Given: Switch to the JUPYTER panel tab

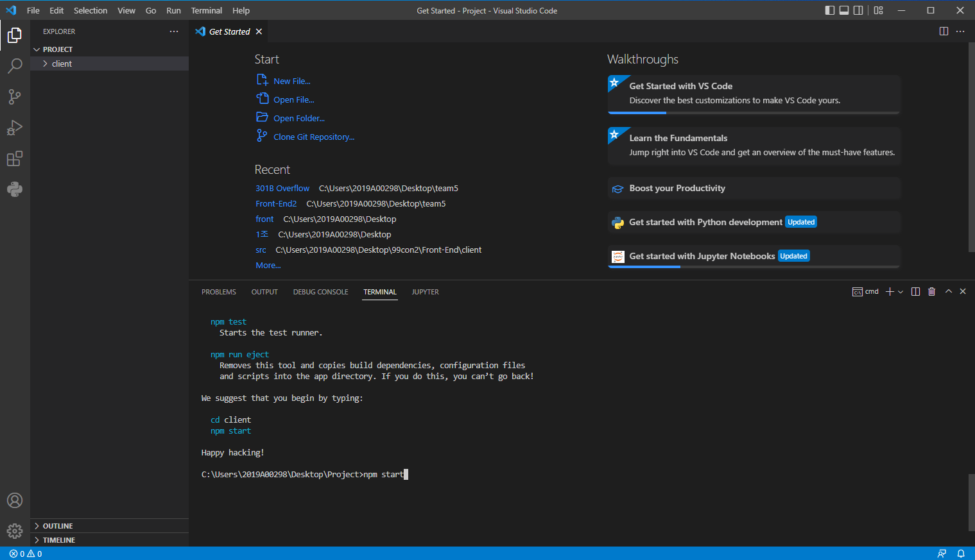Looking at the screenshot, I should [426, 292].
